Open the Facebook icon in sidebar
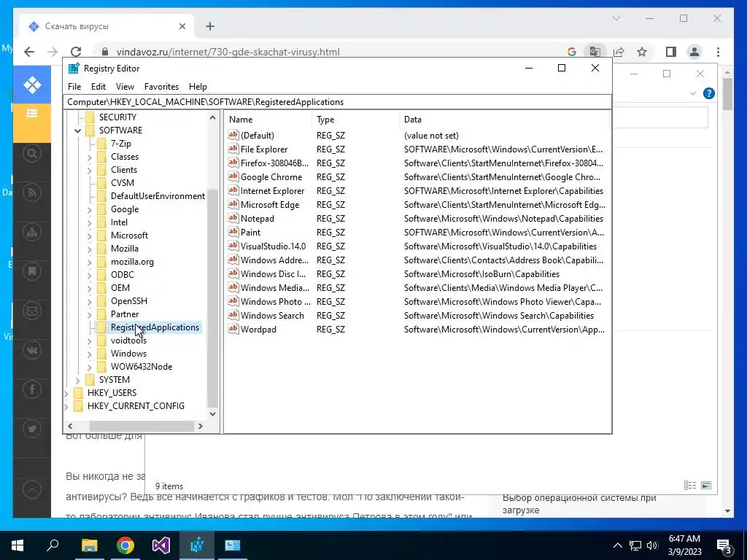 [32, 389]
